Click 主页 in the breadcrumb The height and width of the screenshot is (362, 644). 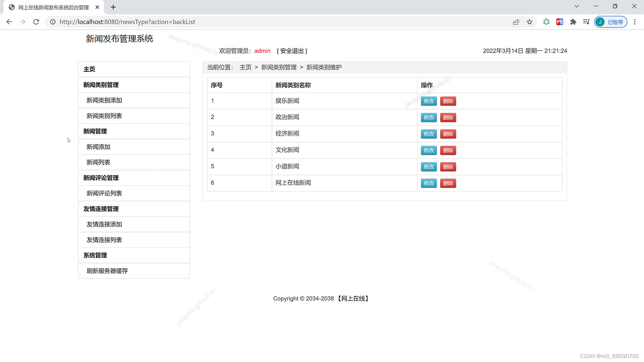tap(246, 67)
